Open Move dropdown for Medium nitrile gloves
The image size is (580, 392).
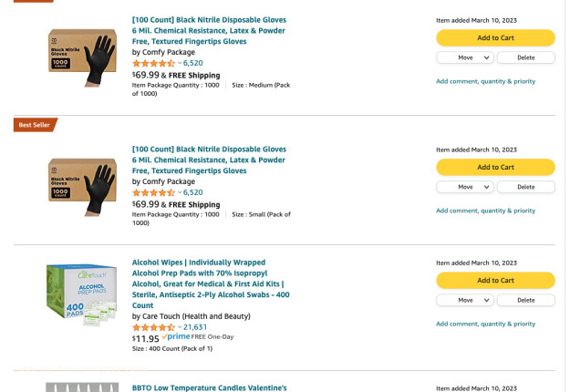(465, 57)
